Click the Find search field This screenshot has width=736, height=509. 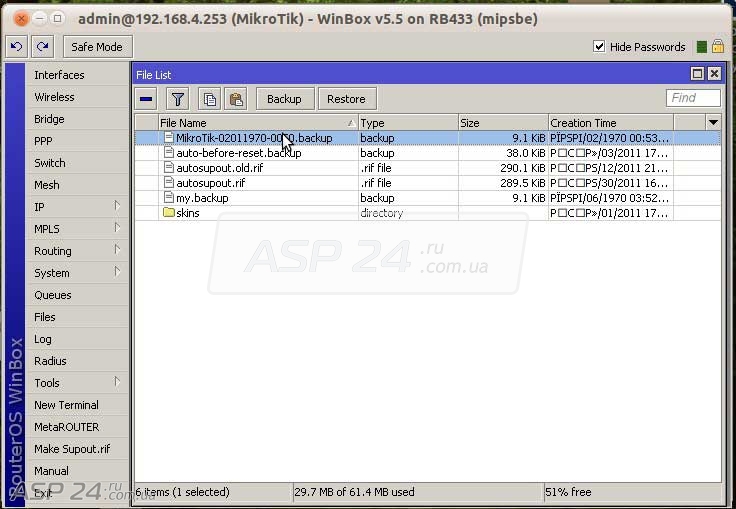693,98
